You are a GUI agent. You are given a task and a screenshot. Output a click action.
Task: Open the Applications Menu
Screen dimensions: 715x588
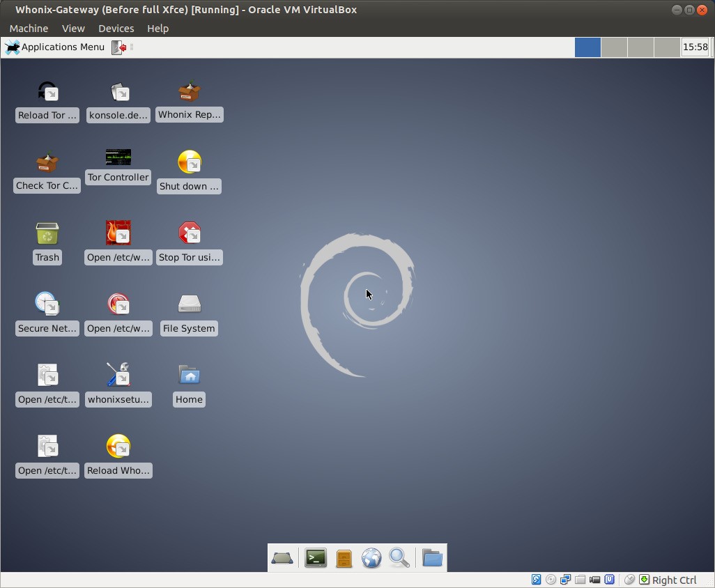55,47
